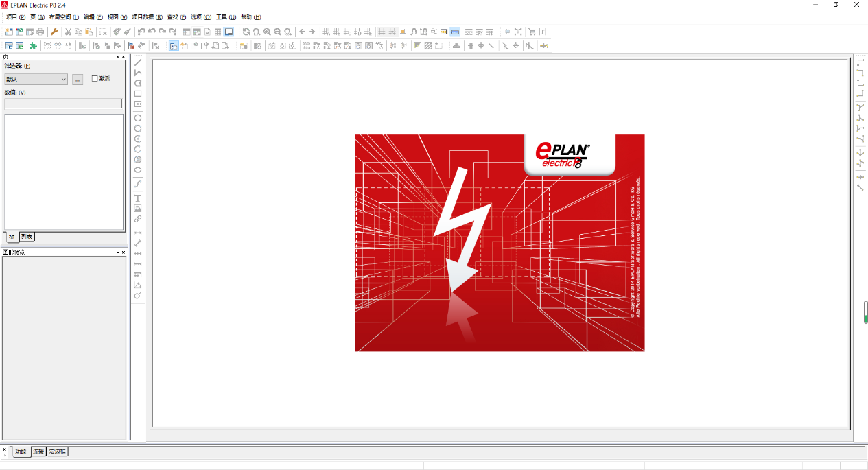This screenshot has height=470, width=868.
Task: Collapse the 图形预览 panel with arrow
Action: pos(117,252)
